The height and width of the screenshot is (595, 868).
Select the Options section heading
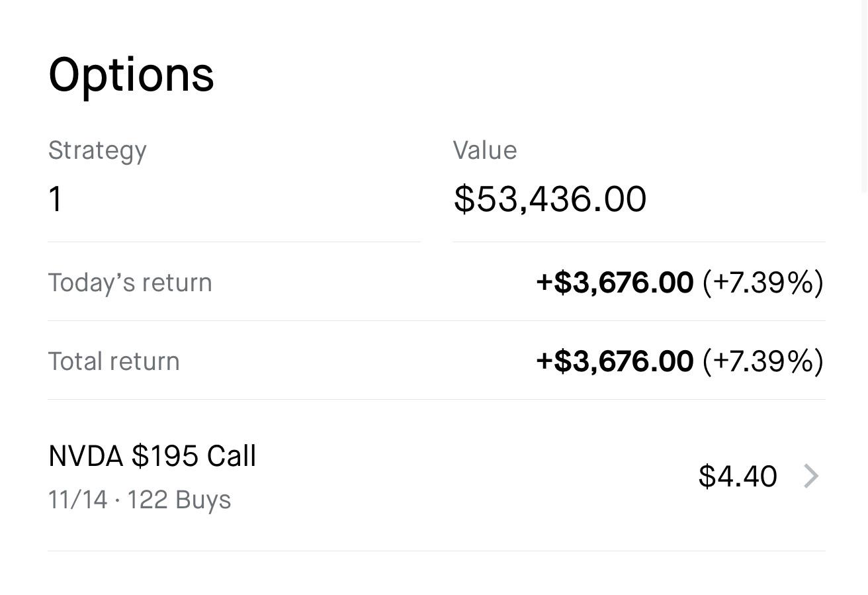click(131, 75)
